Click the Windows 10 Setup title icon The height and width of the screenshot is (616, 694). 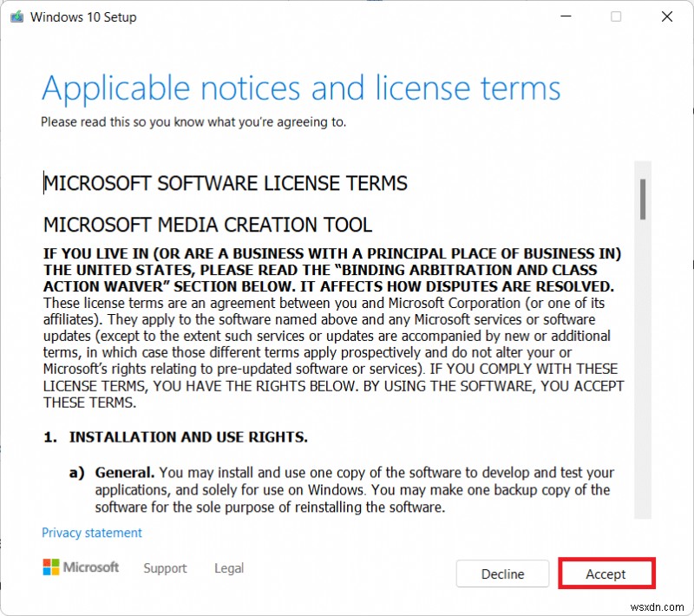pos(16,16)
